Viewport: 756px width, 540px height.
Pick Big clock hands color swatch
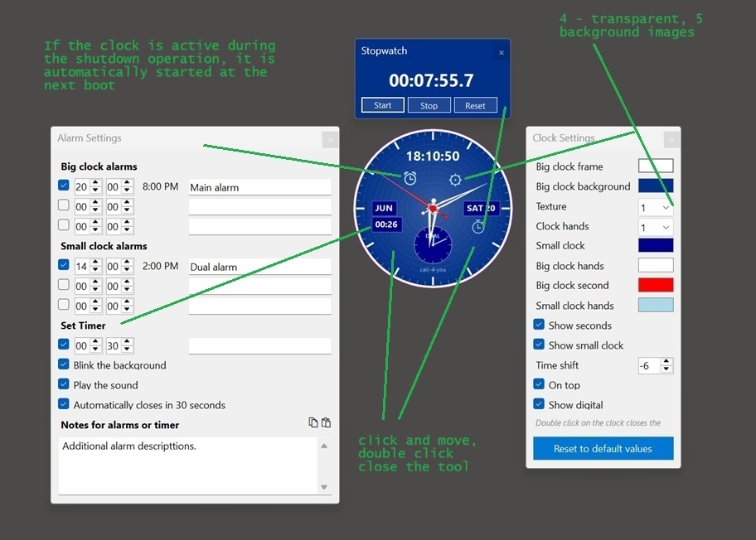tap(656, 265)
